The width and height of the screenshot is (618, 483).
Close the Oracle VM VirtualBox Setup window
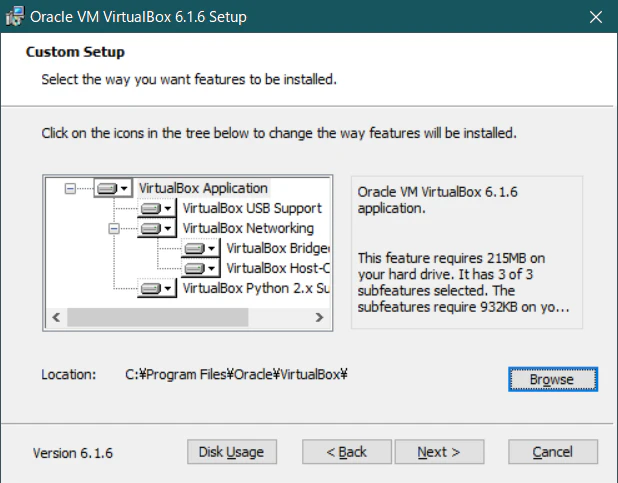596,17
